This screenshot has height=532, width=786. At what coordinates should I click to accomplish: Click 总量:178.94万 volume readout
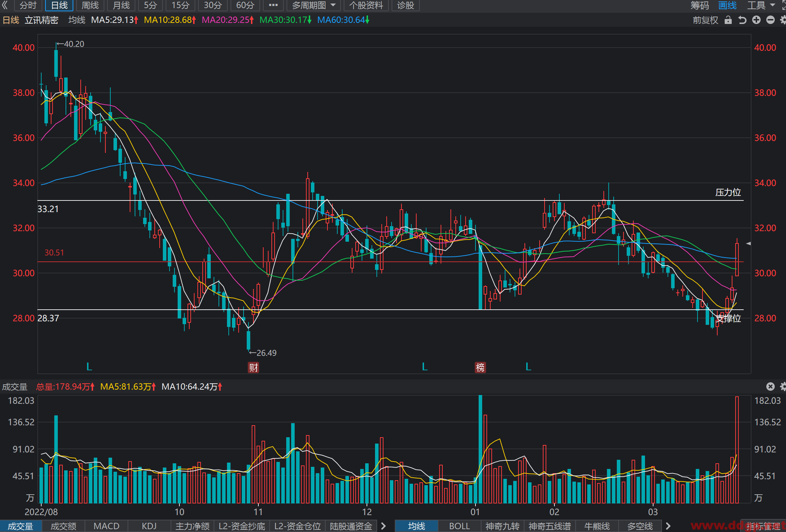point(65,387)
